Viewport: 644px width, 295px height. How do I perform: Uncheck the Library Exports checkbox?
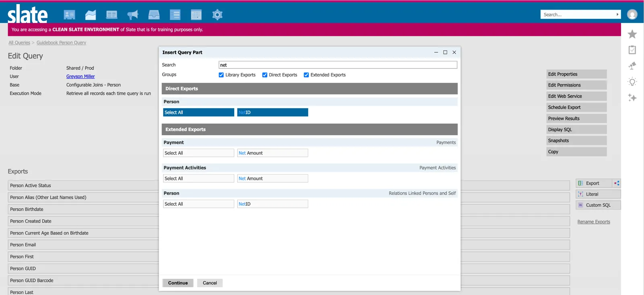(x=221, y=75)
